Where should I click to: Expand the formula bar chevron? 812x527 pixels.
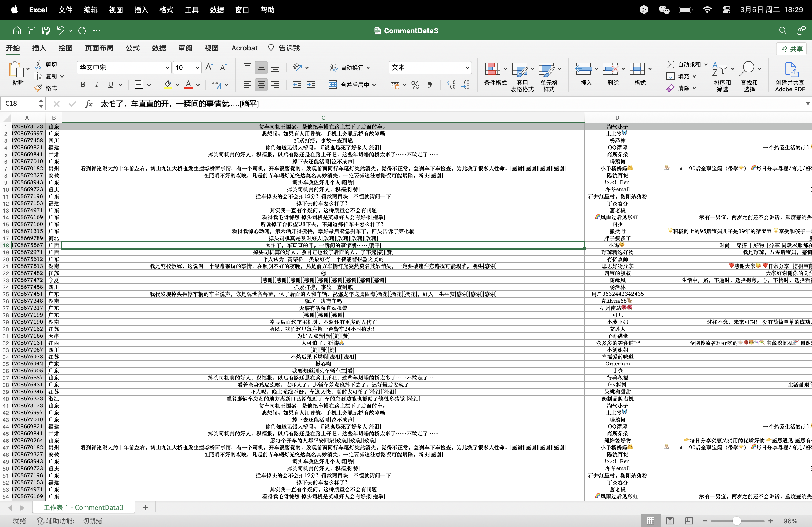click(x=807, y=104)
